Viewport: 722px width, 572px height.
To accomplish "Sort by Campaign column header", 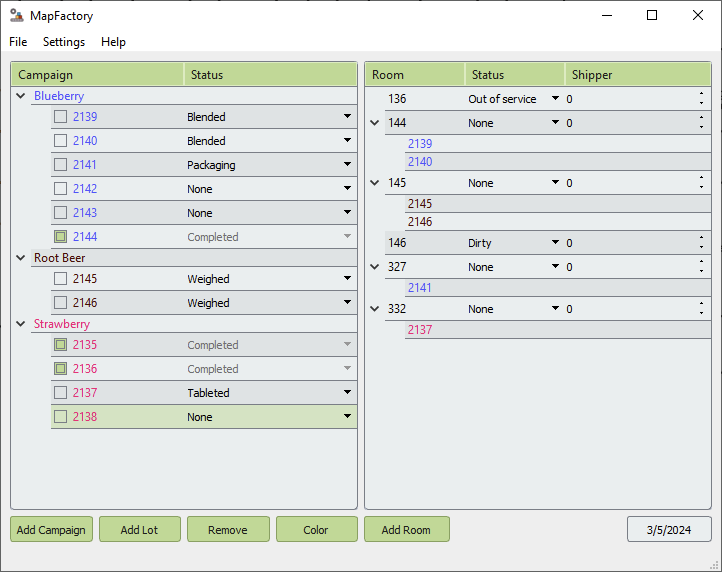I will tap(98, 75).
